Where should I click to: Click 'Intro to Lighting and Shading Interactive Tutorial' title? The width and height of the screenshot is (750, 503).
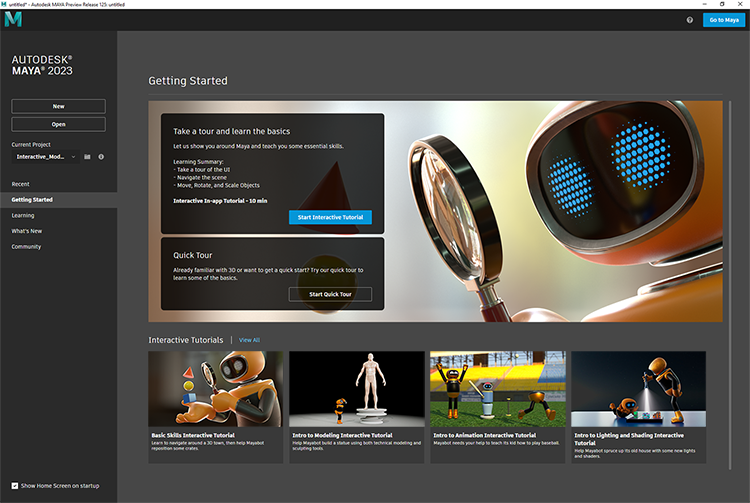pos(629,439)
